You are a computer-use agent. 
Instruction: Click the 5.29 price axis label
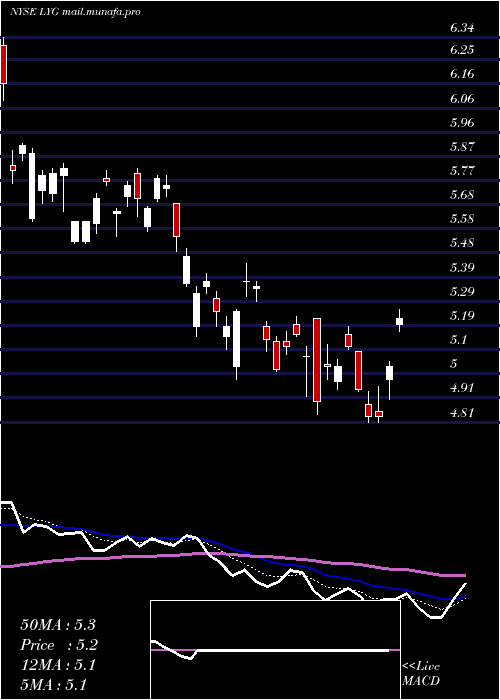coord(462,292)
